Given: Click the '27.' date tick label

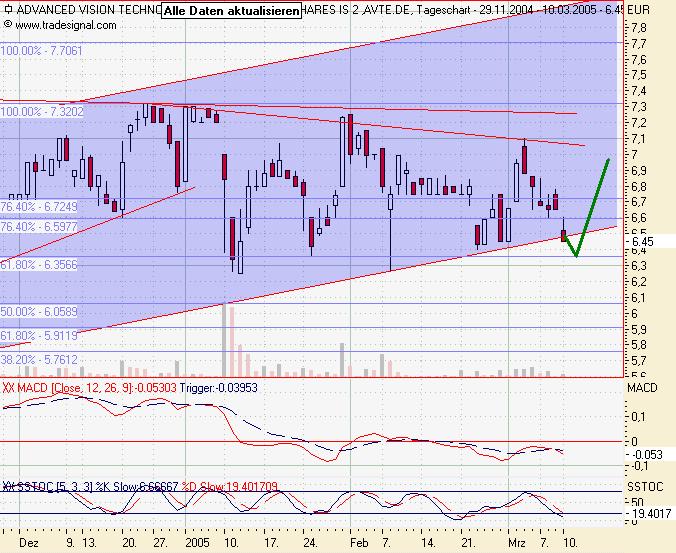Looking at the screenshot, I should (160, 543).
